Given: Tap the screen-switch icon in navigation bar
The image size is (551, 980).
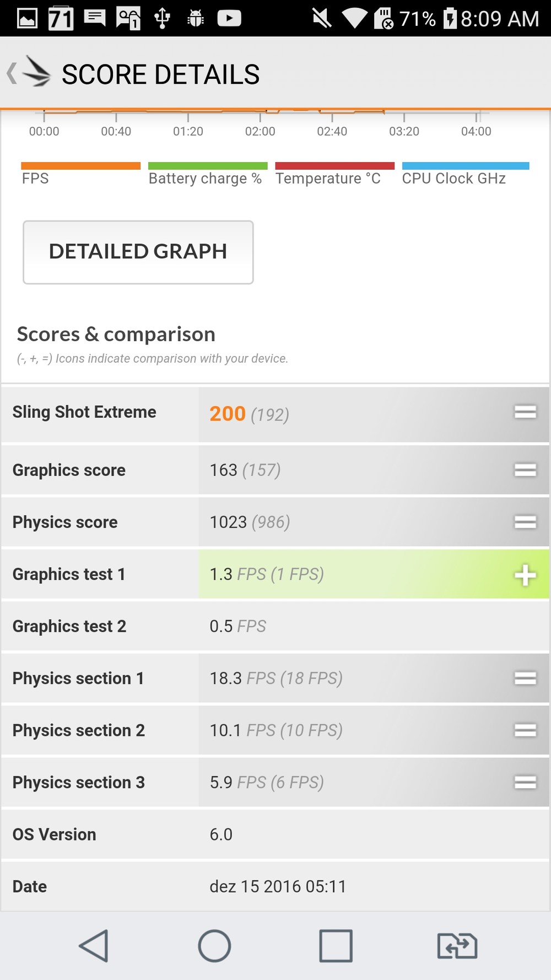Looking at the screenshot, I should [x=457, y=946].
